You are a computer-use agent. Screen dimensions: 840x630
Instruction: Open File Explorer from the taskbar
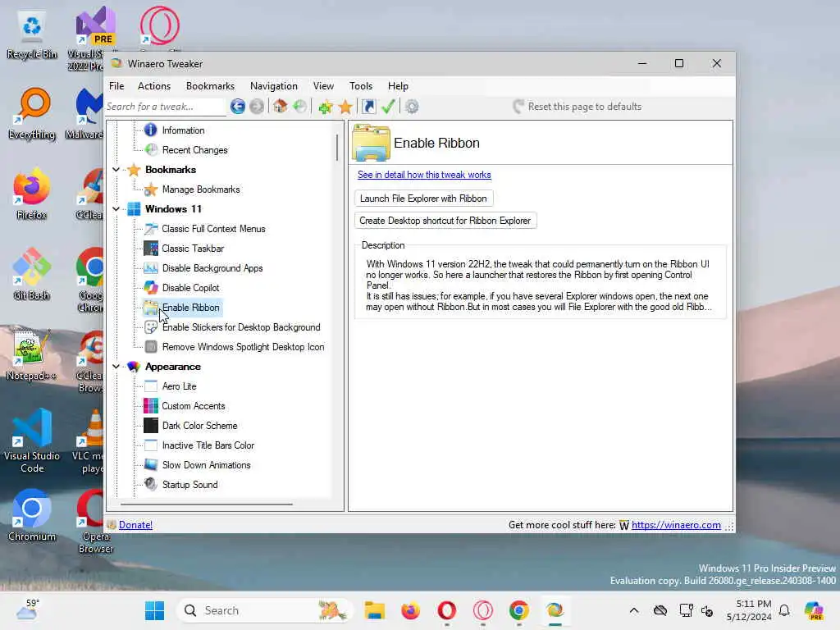(x=374, y=610)
